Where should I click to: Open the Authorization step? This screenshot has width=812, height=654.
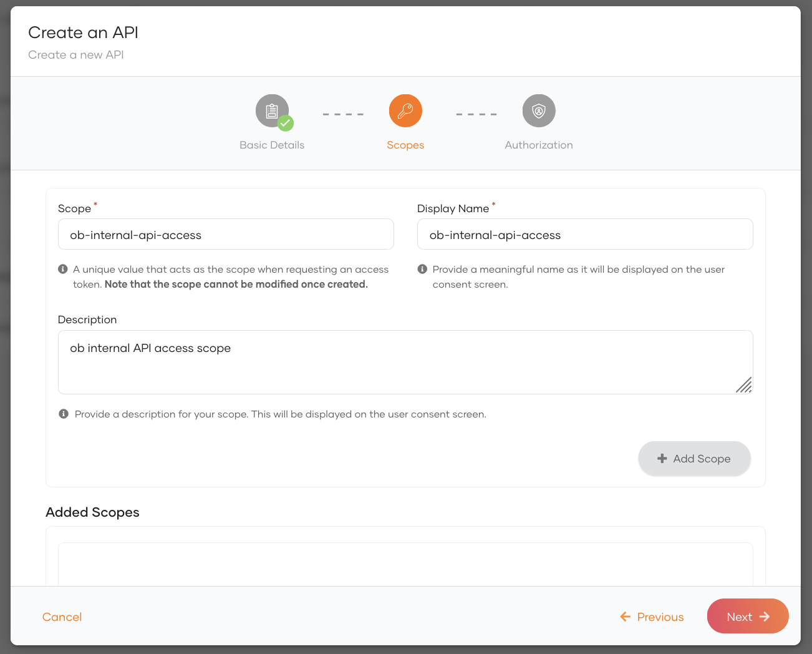538,144
